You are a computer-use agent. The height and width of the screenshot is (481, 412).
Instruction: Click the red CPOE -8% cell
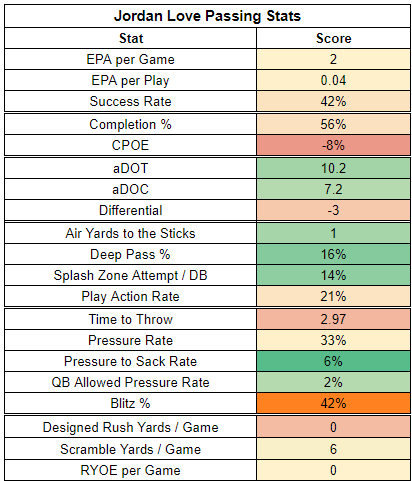333,145
